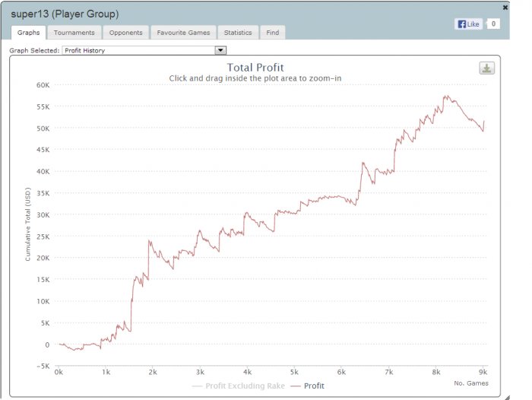Viewport: 532px width, 400px height.
Task: Click the super13 (Player Group) heading
Action: pos(65,14)
